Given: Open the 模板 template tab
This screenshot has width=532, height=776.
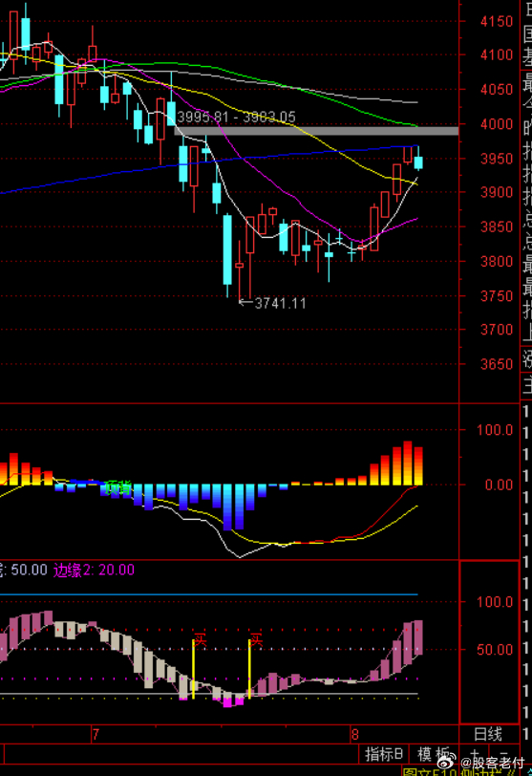Looking at the screenshot, I should pyautogui.click(x=435, y=755).
